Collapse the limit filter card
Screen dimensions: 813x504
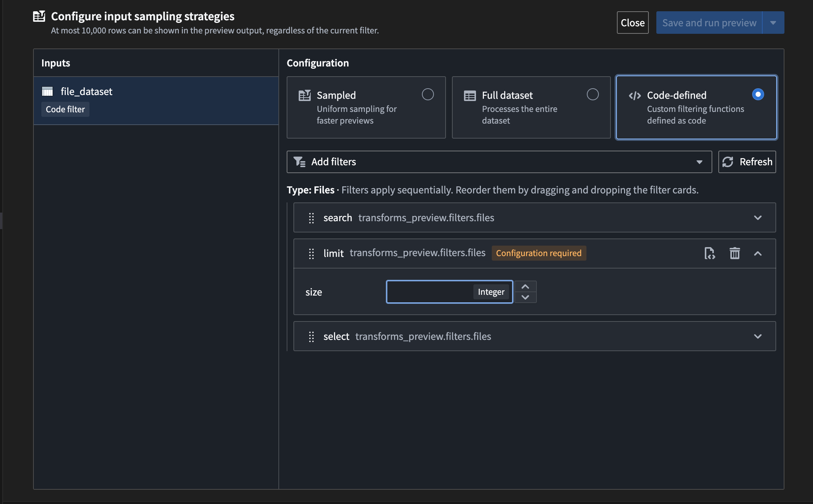tap(758, 253)
